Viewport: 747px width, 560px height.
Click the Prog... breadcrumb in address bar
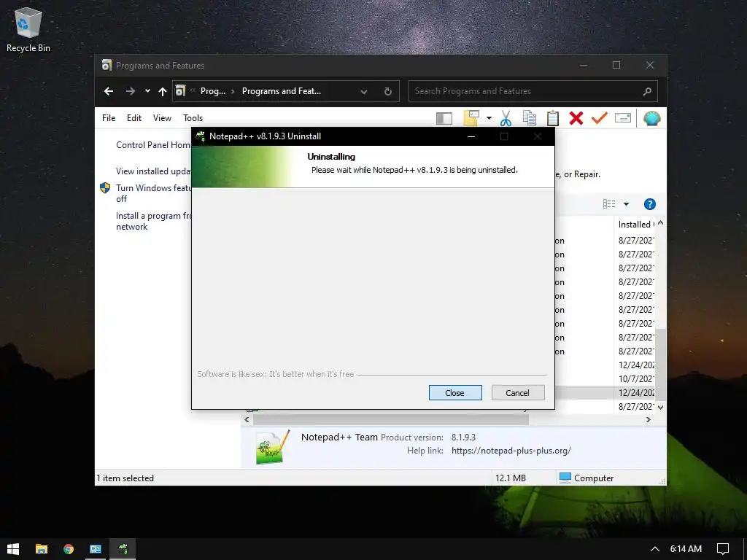212,91
